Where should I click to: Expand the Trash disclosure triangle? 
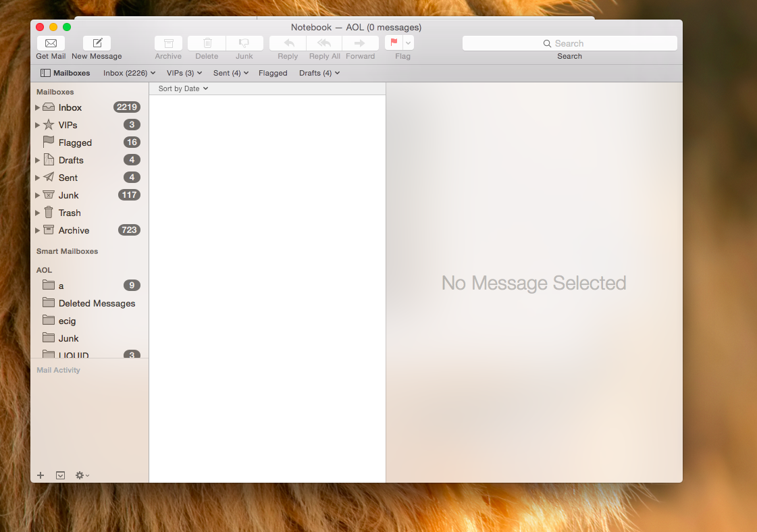coord(37,213)
